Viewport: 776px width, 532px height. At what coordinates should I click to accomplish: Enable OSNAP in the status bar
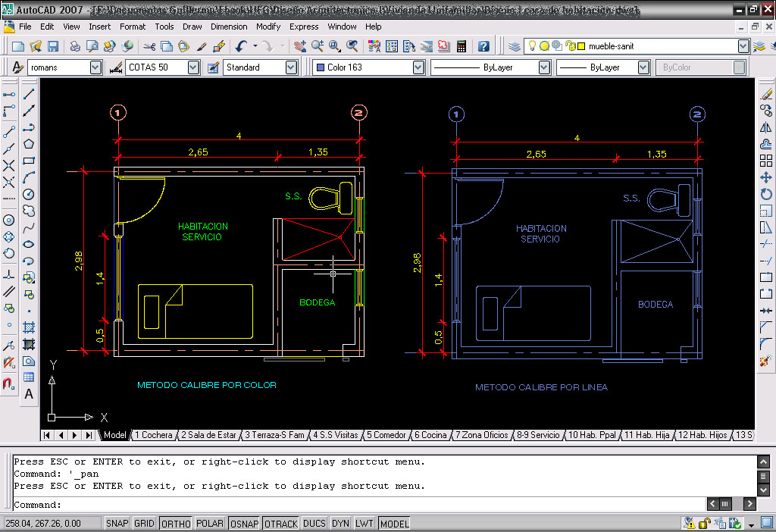coord(243,523)
